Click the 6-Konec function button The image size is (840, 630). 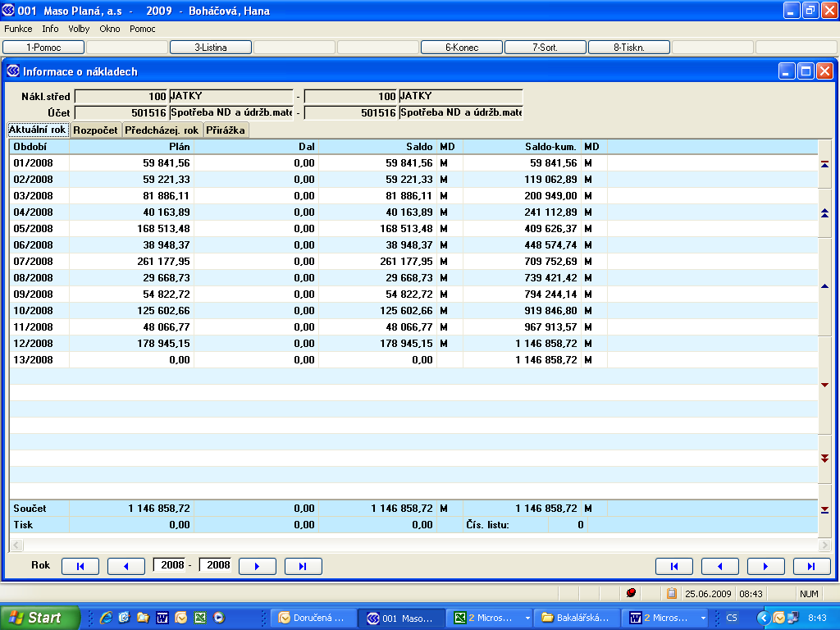(462, 47)
